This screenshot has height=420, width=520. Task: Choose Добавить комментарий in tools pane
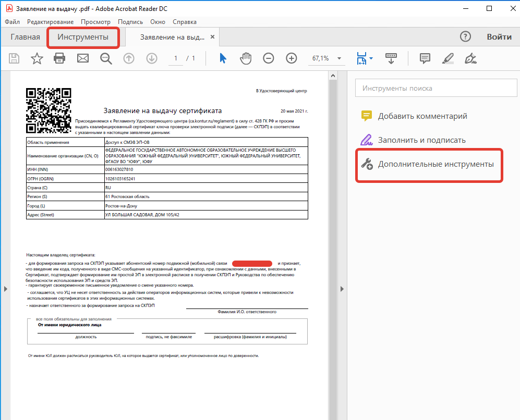(x=422, y=116)
